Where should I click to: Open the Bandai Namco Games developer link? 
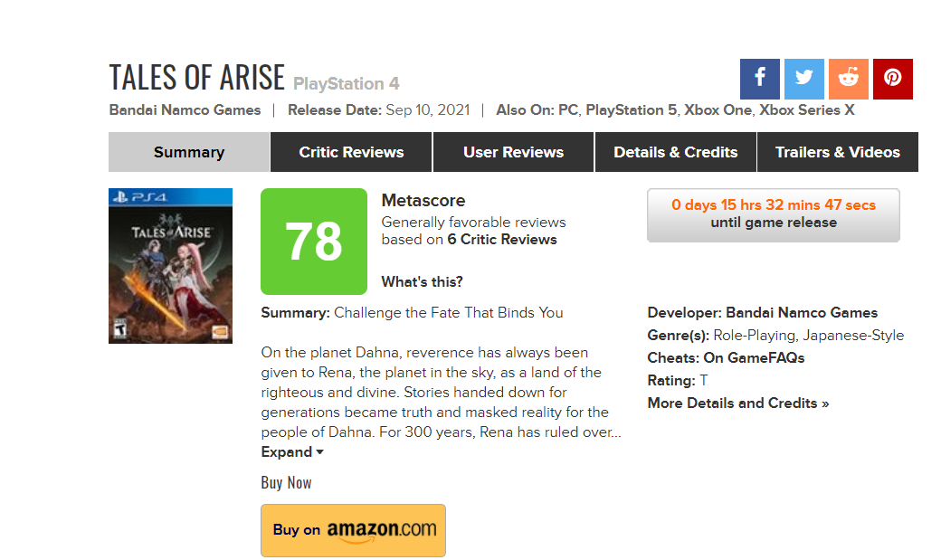[x=802, y=313]
